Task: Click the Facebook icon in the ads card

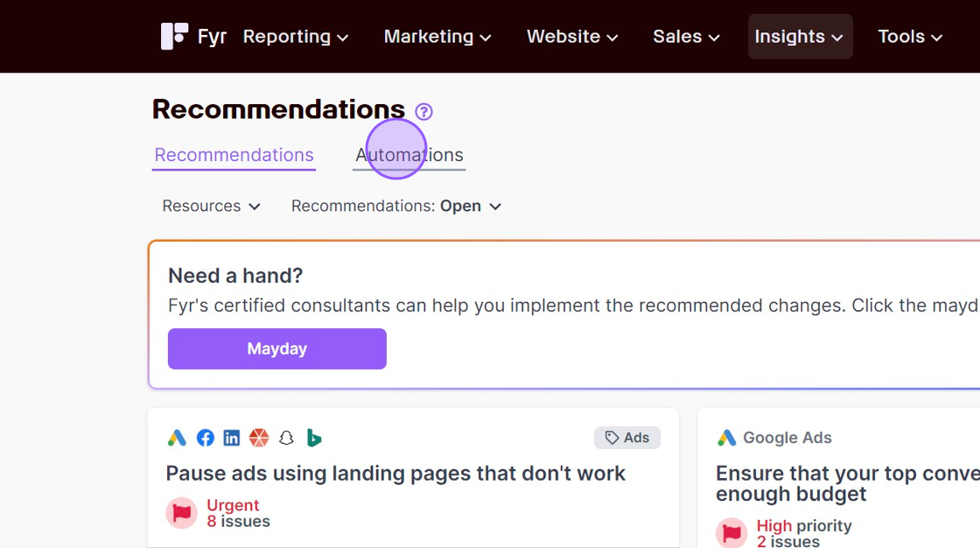Action: click(205, 438)
